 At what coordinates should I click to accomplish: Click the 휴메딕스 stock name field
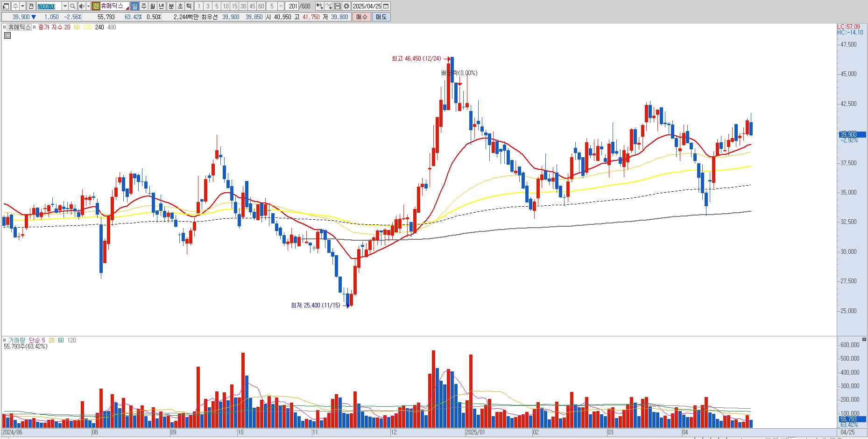click(x=115, y=6)
